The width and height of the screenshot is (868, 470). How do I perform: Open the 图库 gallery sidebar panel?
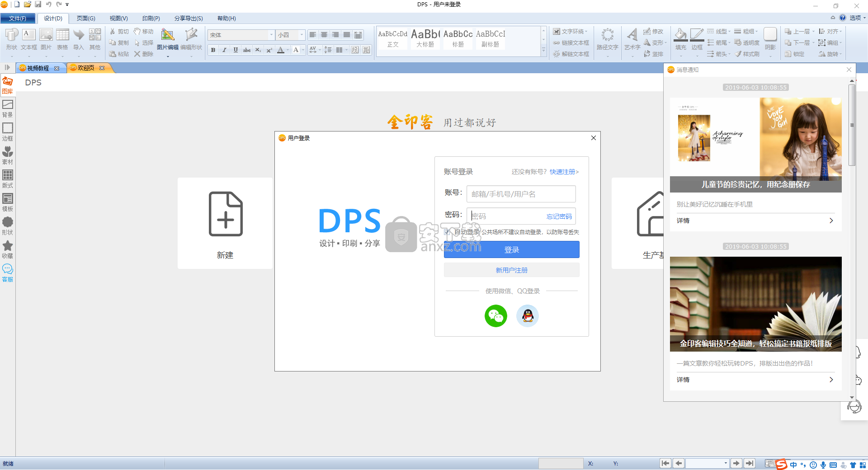[x=7, y=85]
